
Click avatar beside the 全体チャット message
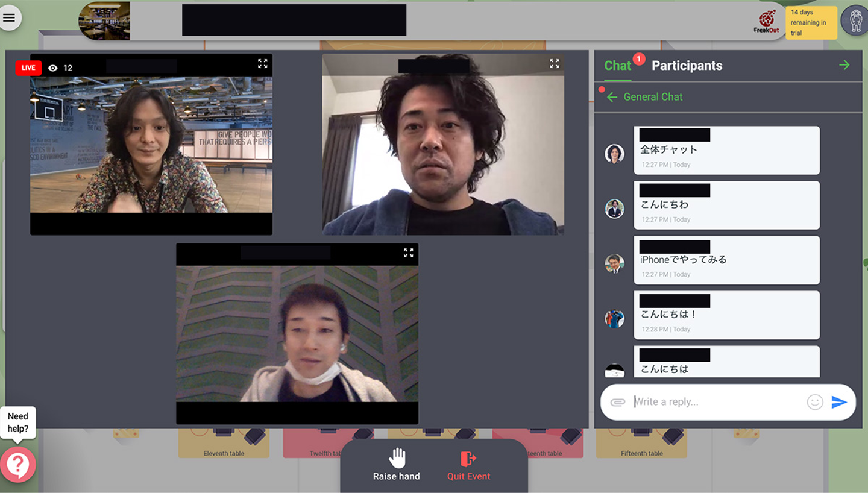614,154
